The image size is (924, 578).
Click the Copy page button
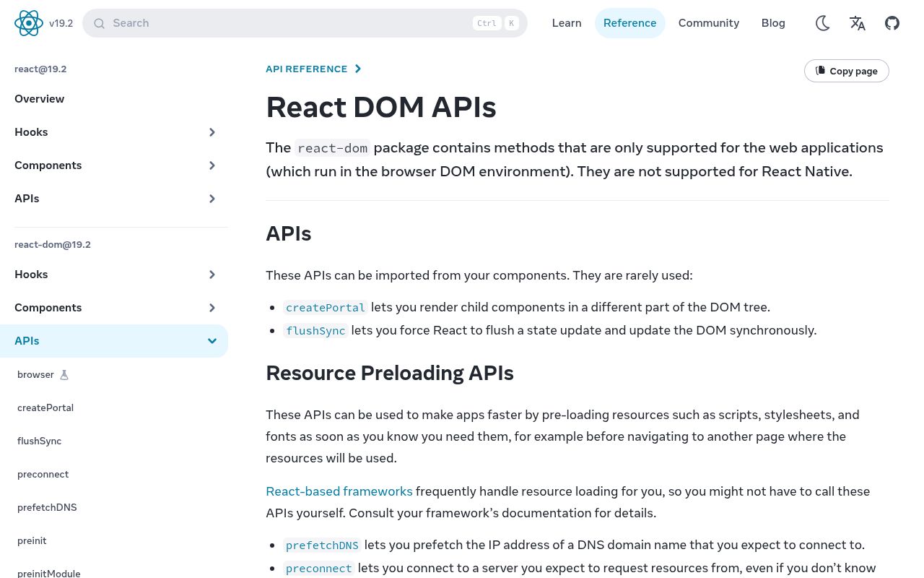[846, 71]
